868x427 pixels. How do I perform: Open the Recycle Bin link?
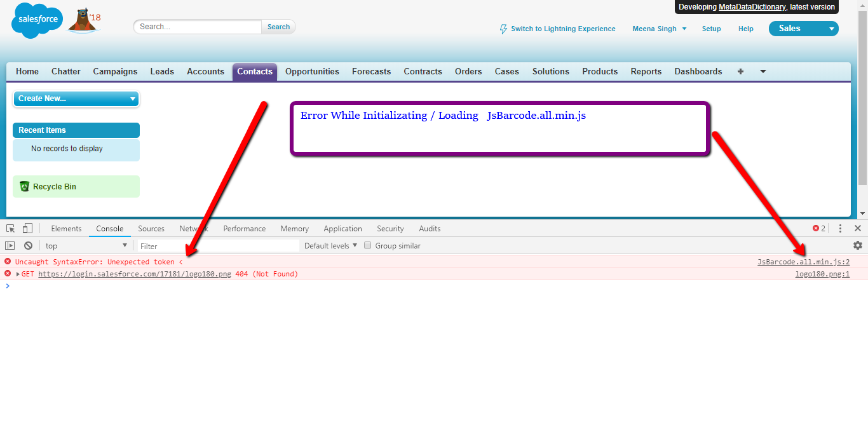[x=55, y=187]
